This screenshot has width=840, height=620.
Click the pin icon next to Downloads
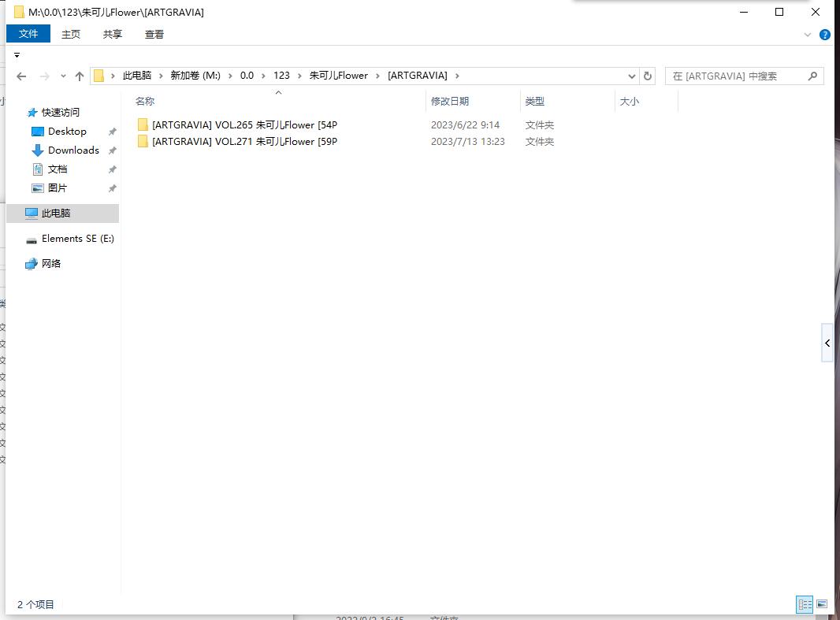tap(112, 150)
